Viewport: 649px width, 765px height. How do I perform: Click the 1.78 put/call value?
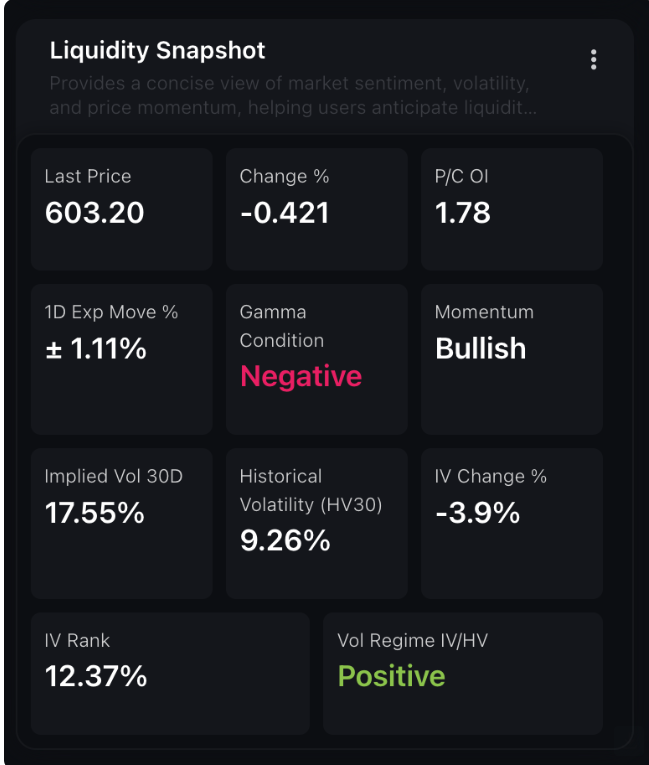[462, 212]
